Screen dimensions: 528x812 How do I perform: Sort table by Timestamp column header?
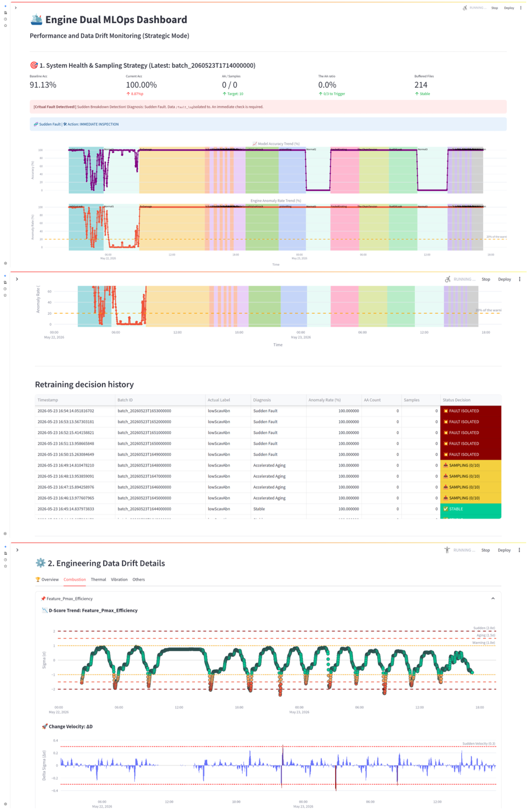(75, 400)
